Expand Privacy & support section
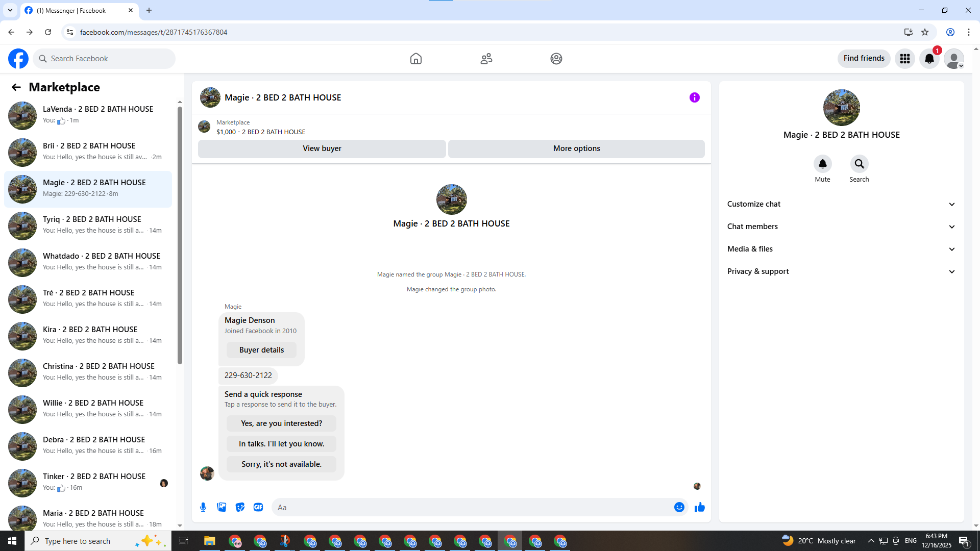 point(841,271)
